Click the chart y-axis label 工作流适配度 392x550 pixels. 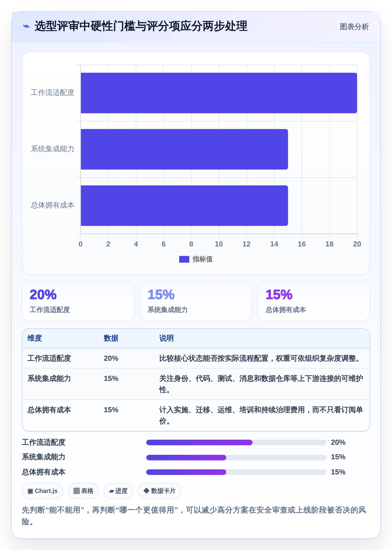[53, 93]
